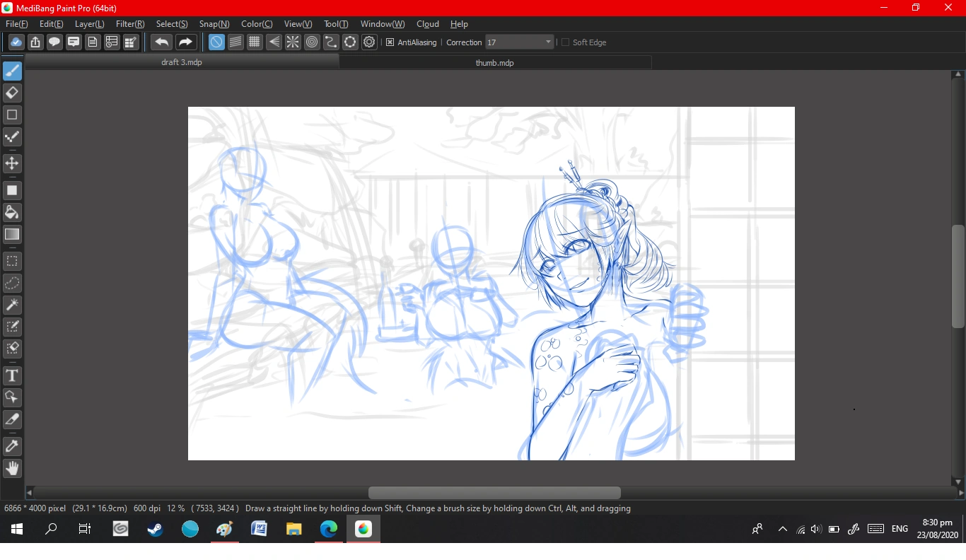Select the Eraser tool
This screenshot has width=966, height=560.
click(x=12, y=93)
